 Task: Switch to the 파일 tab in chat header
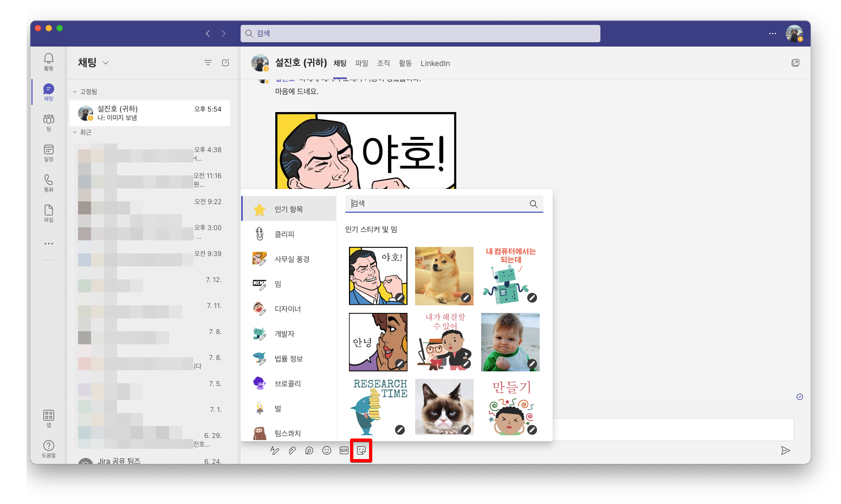tap(361, 63)
